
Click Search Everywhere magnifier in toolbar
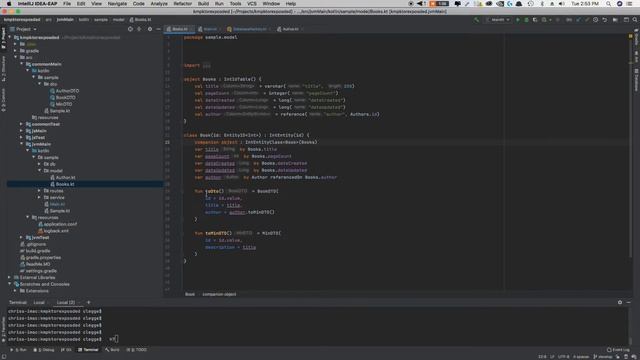pyautogui.click(x=635, y=20)
